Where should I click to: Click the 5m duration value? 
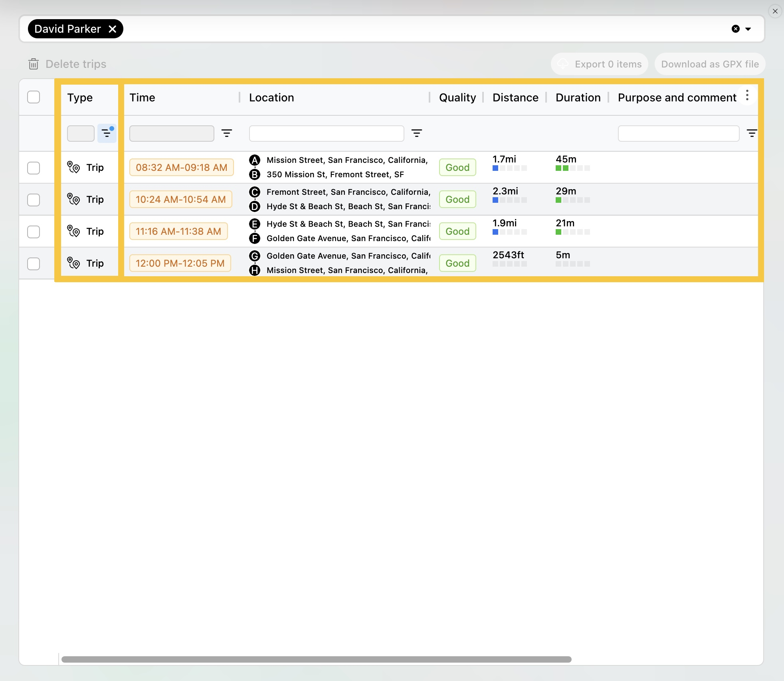(x=563, y=255)
